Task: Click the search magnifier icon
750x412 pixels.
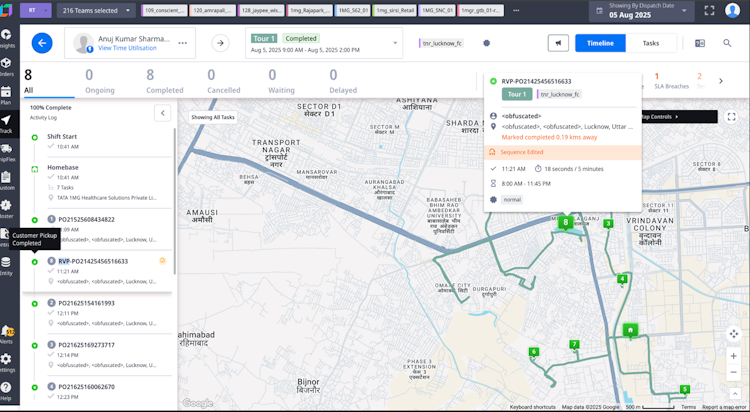Action: click(x=727, y=43)
